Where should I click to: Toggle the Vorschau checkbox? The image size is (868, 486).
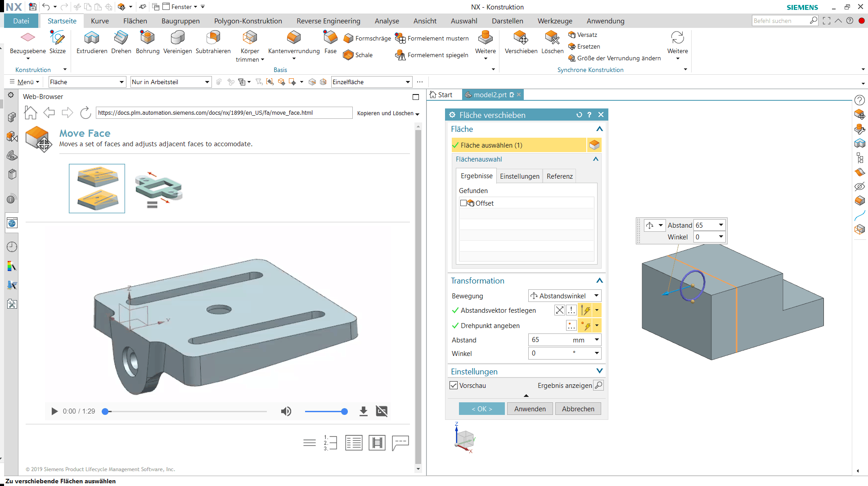click(x=454, y=386)
